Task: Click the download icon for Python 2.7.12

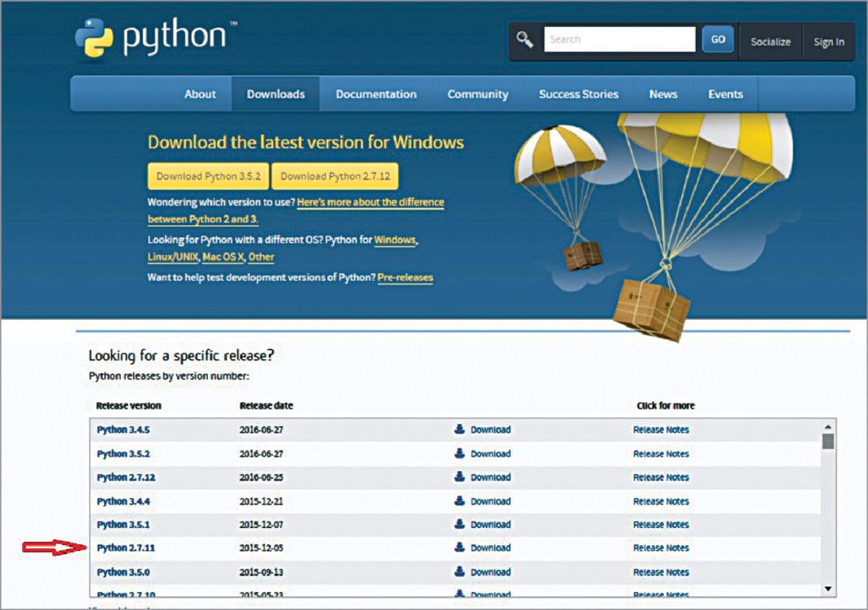Action: (x=460, y=478)
